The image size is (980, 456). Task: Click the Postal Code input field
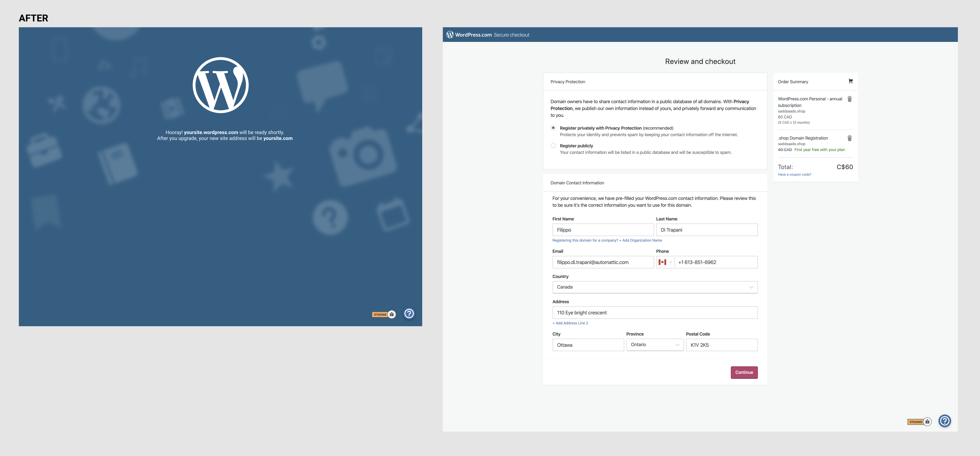(722, 345)
